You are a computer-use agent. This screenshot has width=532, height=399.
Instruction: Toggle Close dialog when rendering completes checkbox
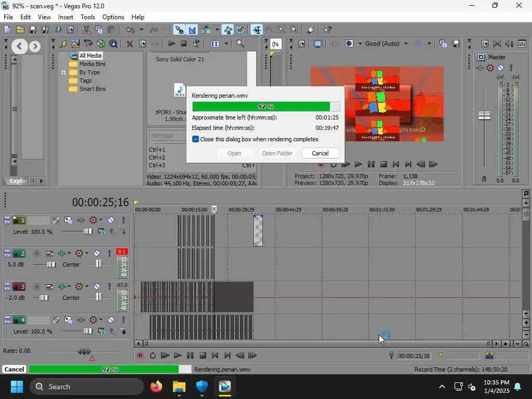(x=195, y=139)
